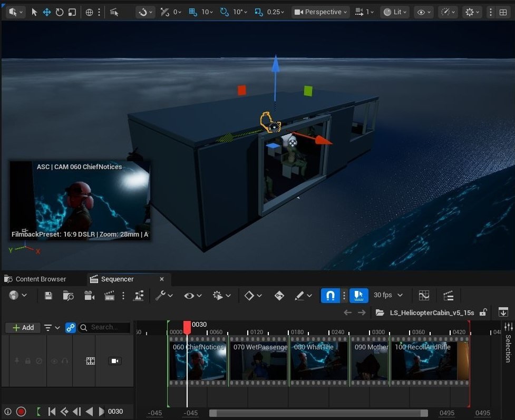Open the Sequencer view options eye menu
515x420 pixels.
[192, 296]
